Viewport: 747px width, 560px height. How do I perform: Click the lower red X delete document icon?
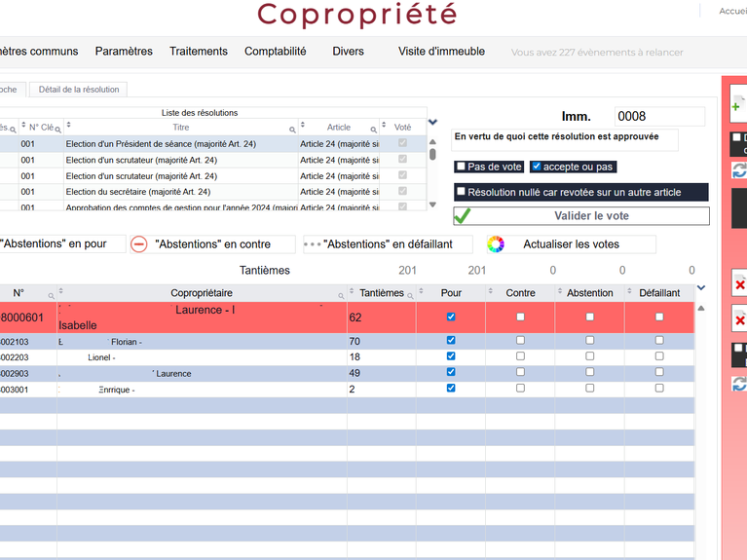pos(740,318)
